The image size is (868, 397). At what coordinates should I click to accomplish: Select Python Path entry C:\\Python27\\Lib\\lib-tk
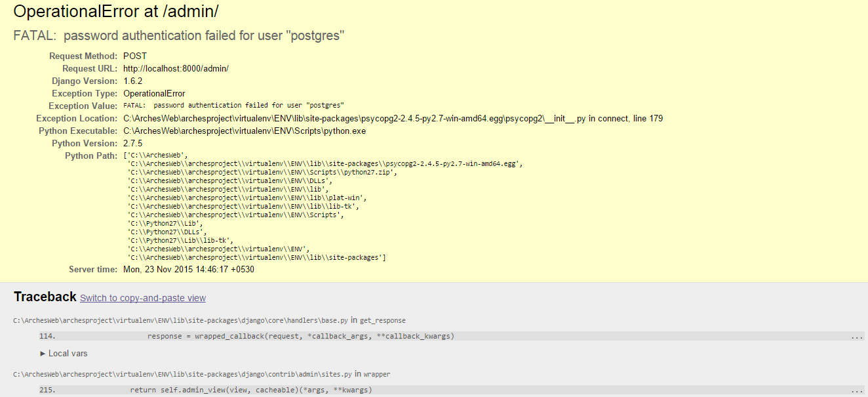pos(180,241)
